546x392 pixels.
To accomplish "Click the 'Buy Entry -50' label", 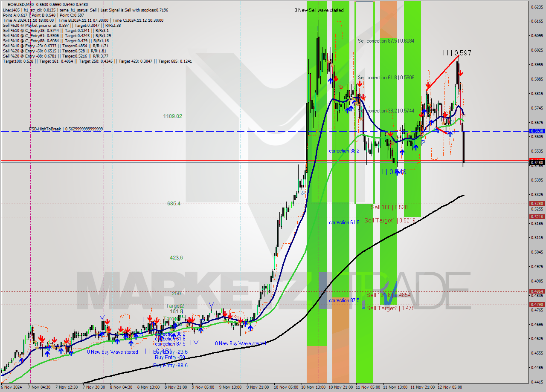I will pos(169,357).
